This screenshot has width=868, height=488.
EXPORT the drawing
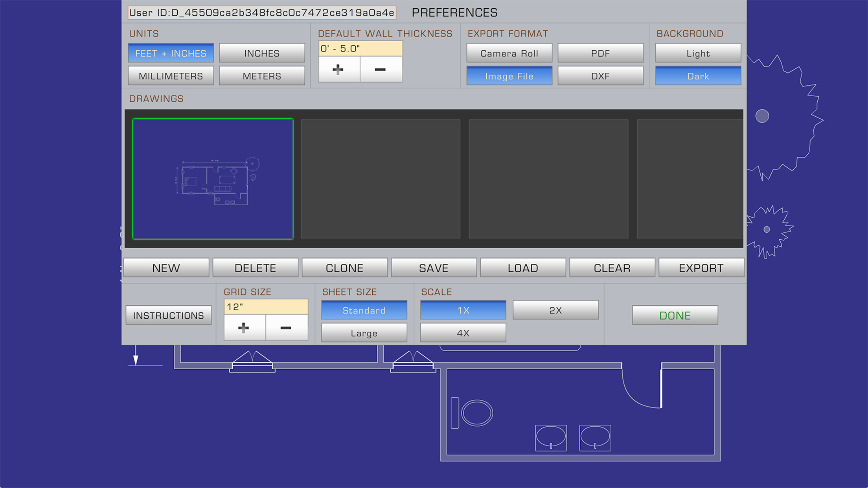tap(701, 268)
